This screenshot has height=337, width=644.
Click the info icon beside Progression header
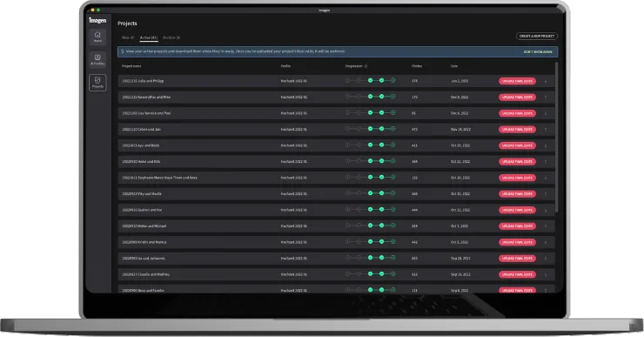pyautogui.click(x=366, y=66)
